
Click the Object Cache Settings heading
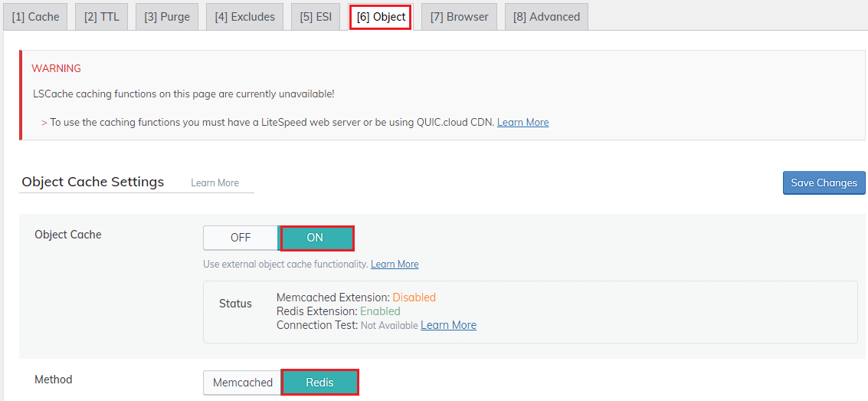[x=93, y=182]
